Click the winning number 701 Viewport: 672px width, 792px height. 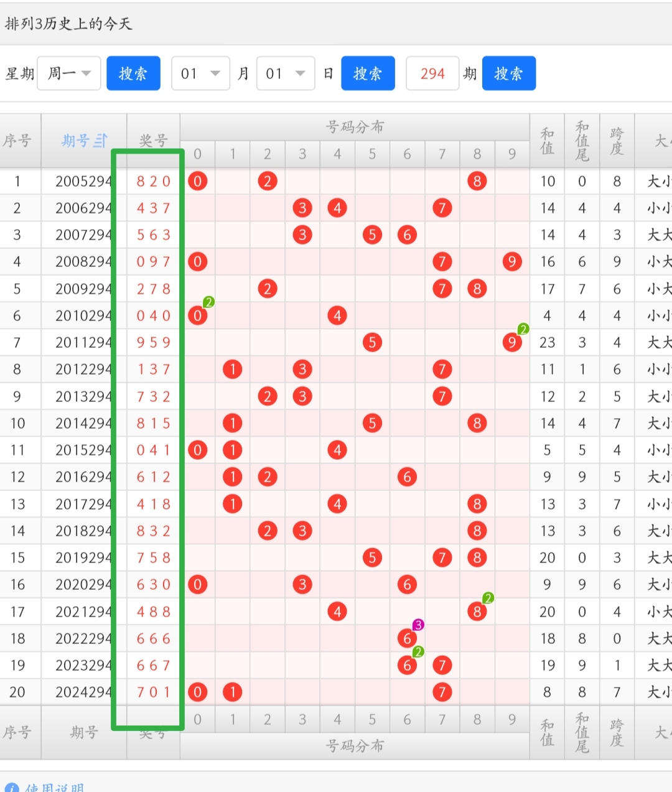(154, 692)
